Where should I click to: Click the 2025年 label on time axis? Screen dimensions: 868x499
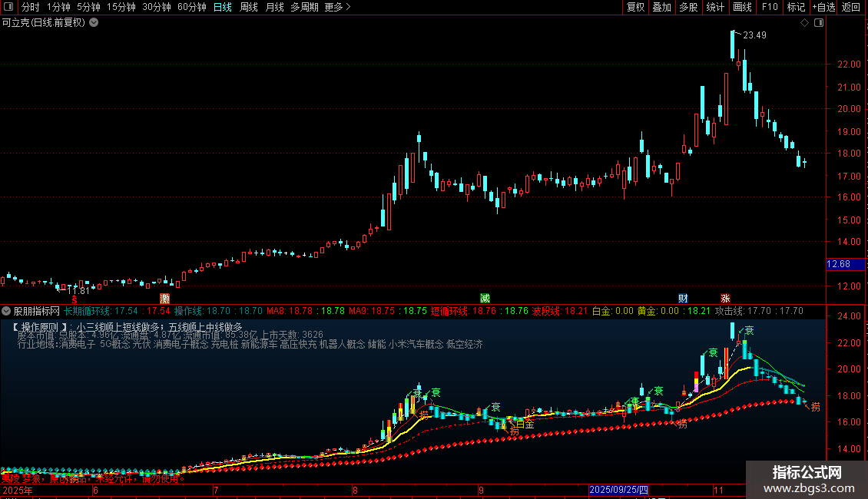[18, 490]
